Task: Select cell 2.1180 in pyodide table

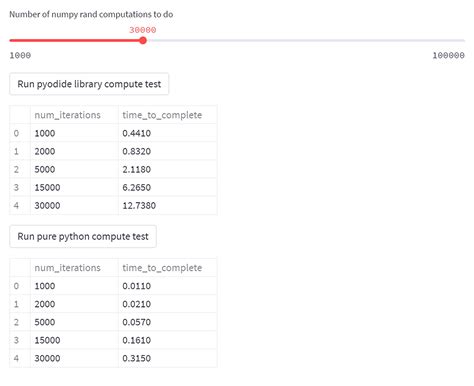Action: pos(168,169)
